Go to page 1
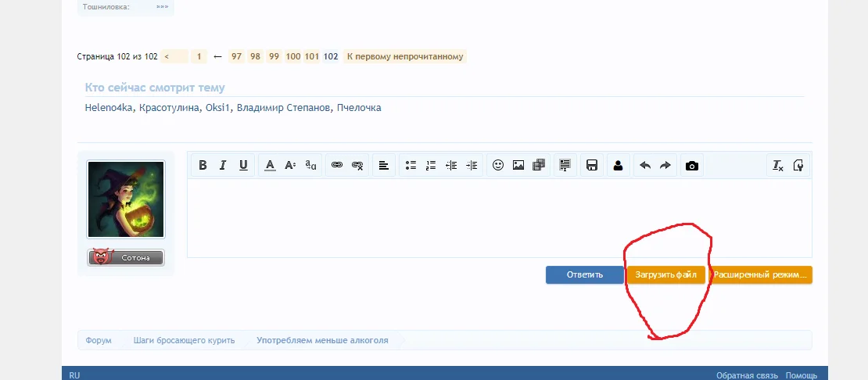Screen dimensions: 868x380 [x=199, y=56]
